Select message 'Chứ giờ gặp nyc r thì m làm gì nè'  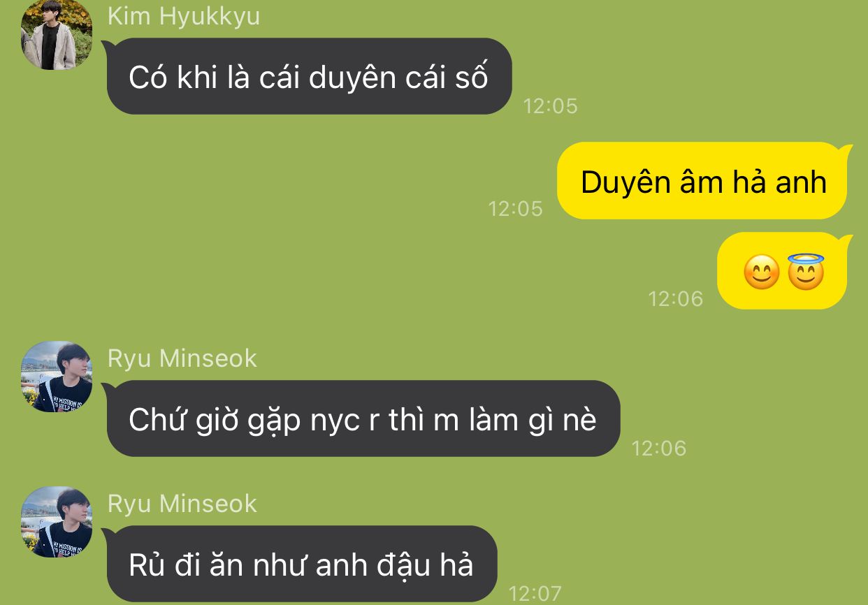(x=363, y=418)
